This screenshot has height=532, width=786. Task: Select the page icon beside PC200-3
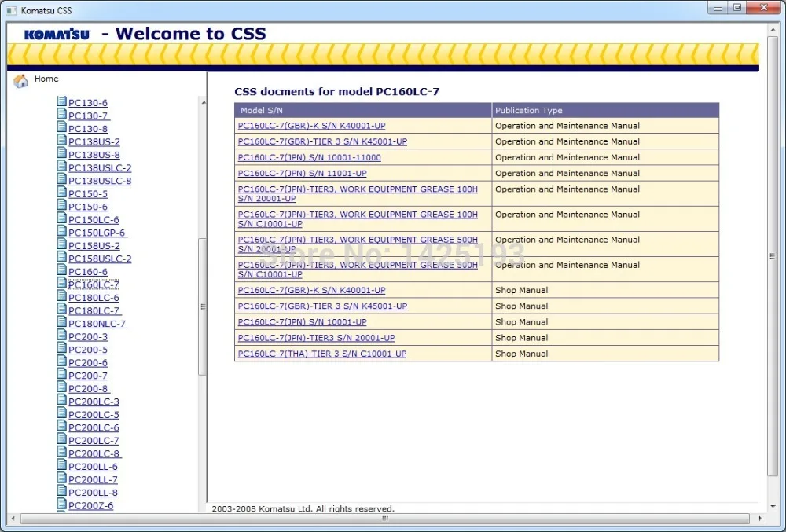62,336
